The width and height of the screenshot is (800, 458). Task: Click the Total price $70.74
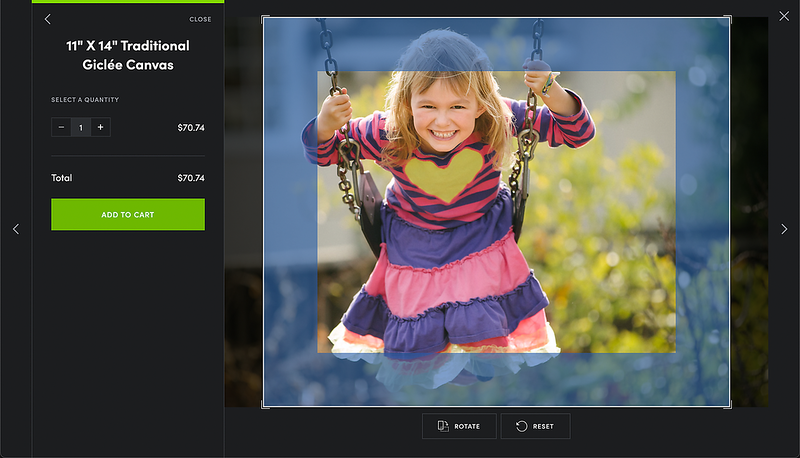[191, 177]
